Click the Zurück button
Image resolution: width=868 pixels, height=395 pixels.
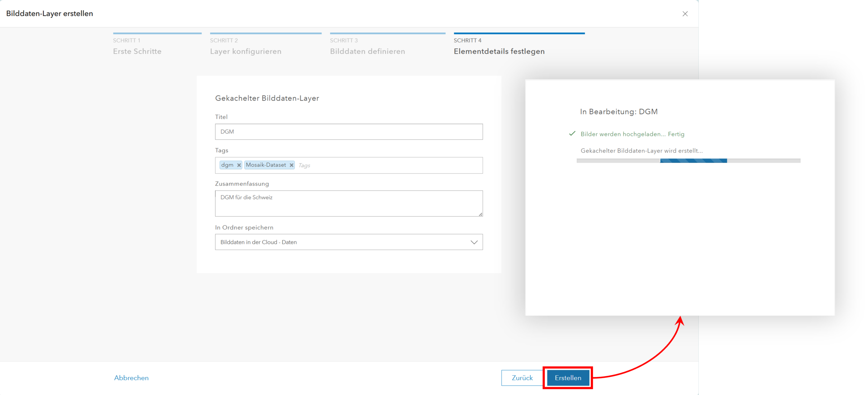click(522, 378)
